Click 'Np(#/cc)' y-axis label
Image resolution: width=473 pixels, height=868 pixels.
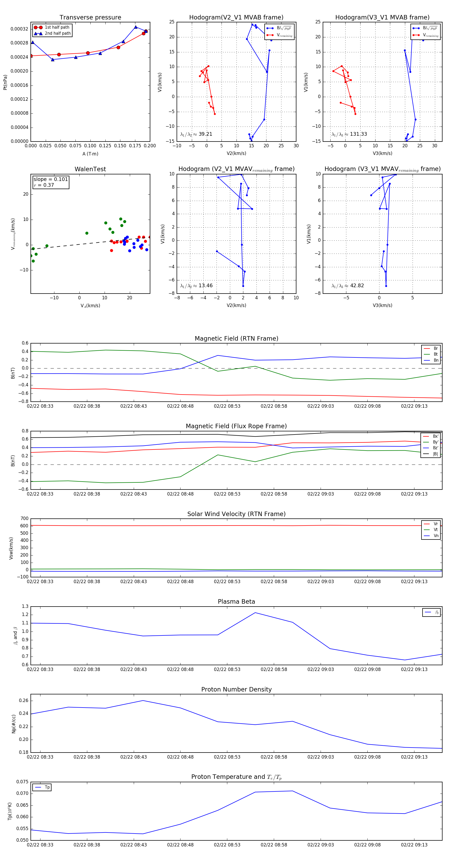point(14,724)
